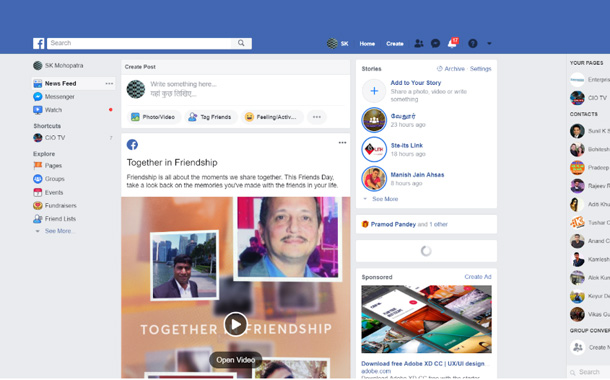Click the News Feed icon in the sidebar
The image size is (610, 380).
[38, 83]
